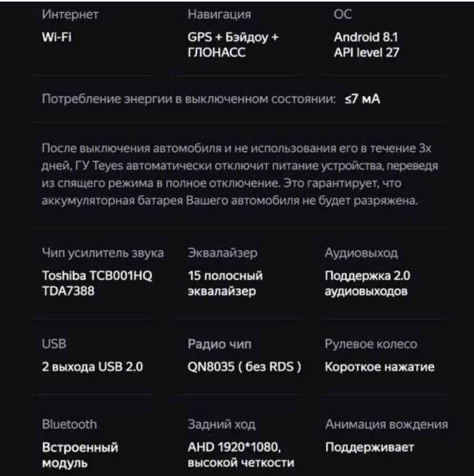Click the 'Встроенный модуль' Bluetooth value
The image size is (474, 476).
coord(80,455)
